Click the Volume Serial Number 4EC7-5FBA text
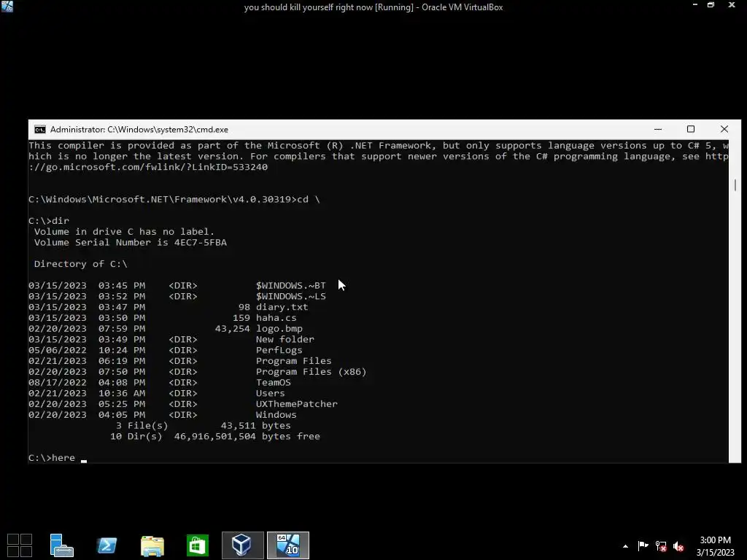Screen dimensions: 747x560 click(131, 242)
